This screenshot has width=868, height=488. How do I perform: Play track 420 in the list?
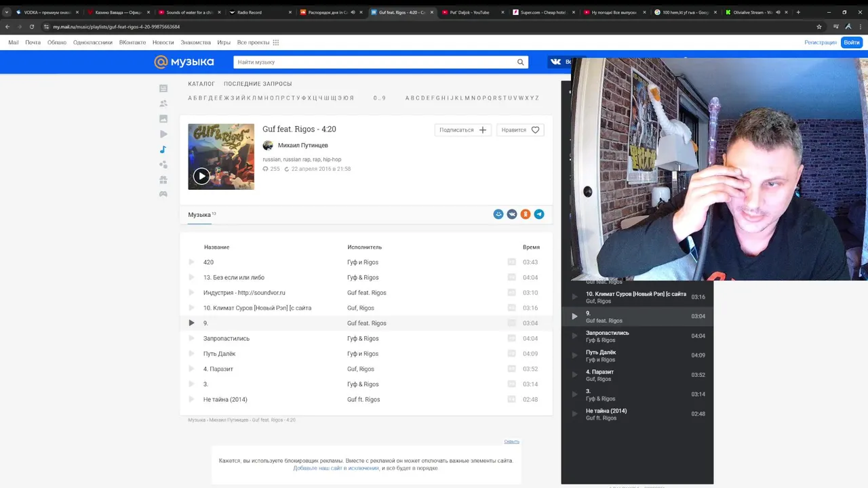(x=191, y=262)
